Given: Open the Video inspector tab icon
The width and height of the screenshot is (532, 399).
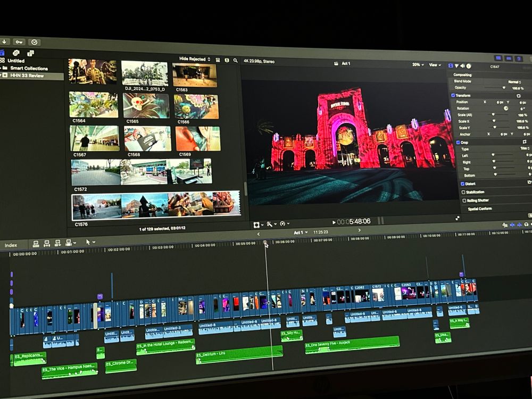Looking at the screenshot, I should (x=451, y=66).
